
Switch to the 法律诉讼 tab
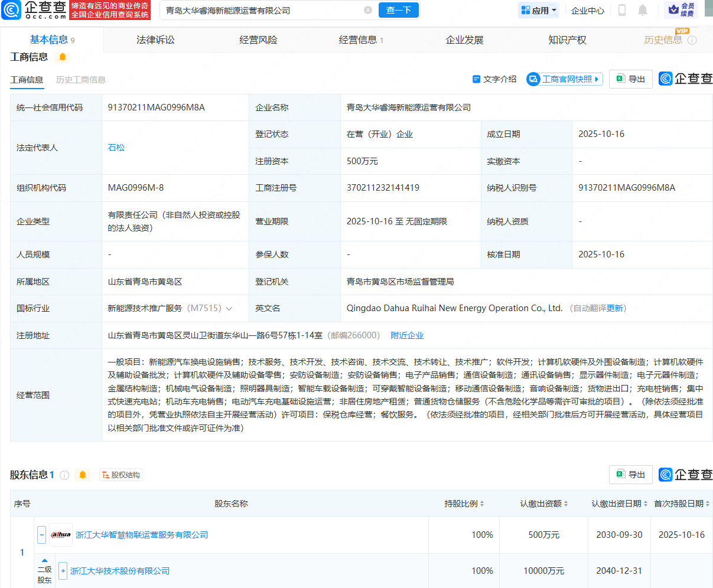click(x=155, y=39)
